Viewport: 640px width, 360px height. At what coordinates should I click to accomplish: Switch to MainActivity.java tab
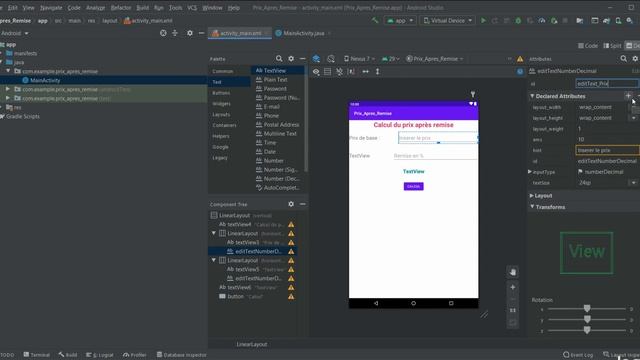(304, 33)
